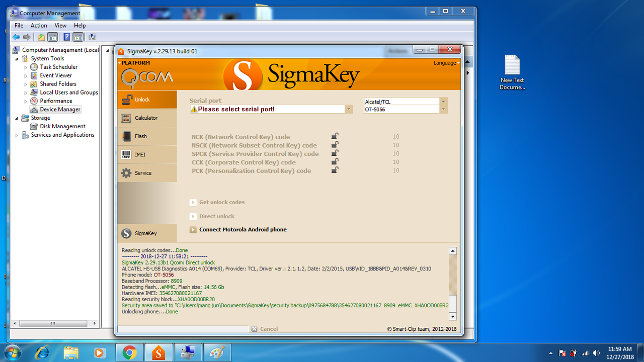Click the Help question mark toolbar icon
Screen dimensions: 644x362
[66, 37]
